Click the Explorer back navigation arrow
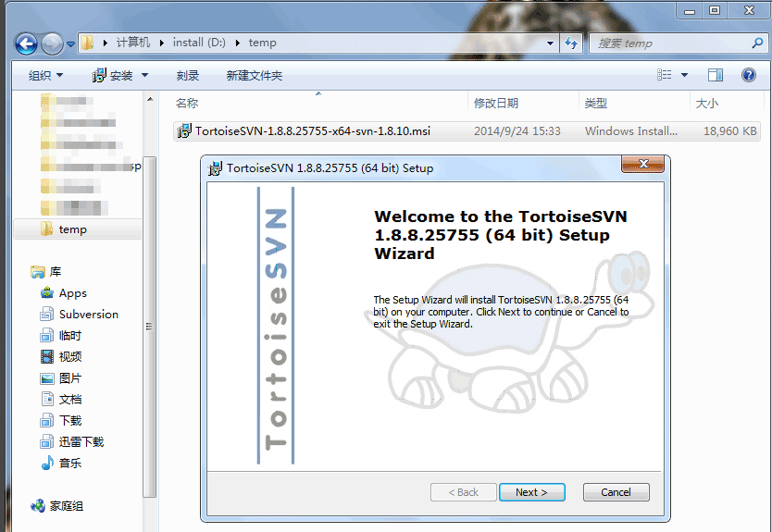The width and height of the screenshot is (772, 532). pyautogui.click(x=26, y=43)
